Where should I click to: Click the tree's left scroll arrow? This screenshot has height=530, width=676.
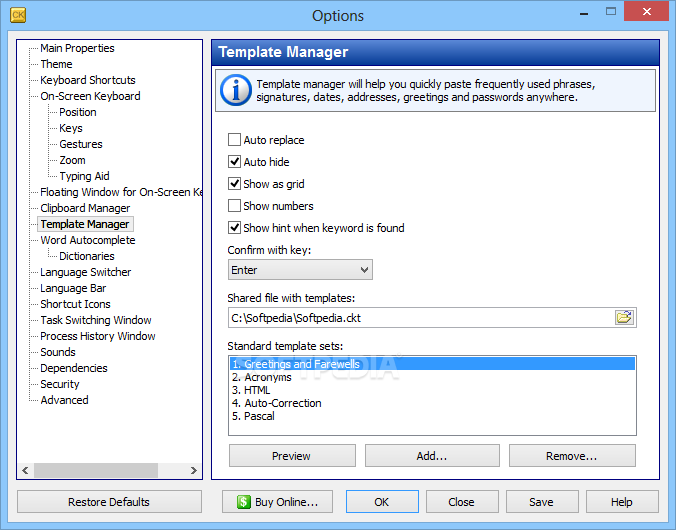25,470
